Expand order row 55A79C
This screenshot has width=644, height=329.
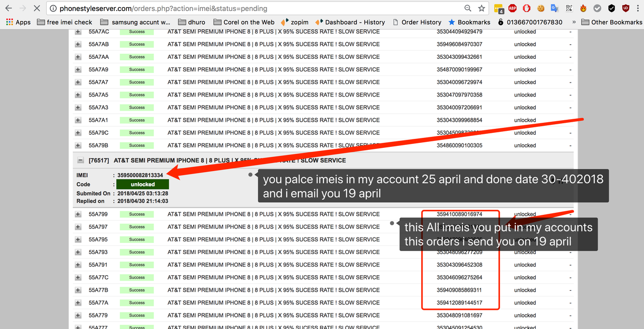[x=78, y=133]
